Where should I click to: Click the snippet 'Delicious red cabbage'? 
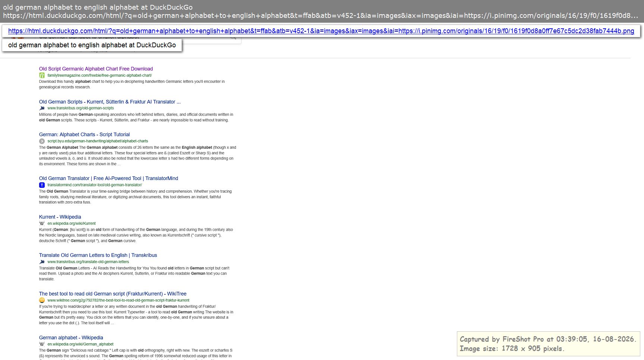coord(136,353)
